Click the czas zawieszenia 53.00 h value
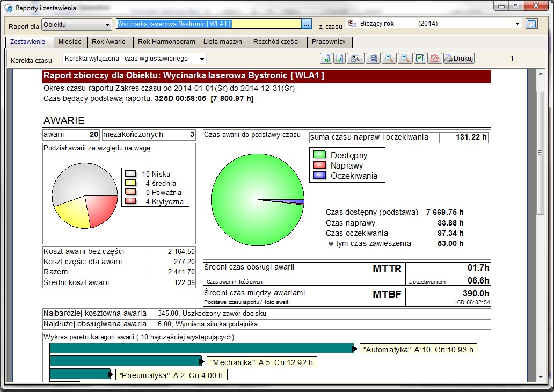Viewport: 554px width, 392px height. 450,244
